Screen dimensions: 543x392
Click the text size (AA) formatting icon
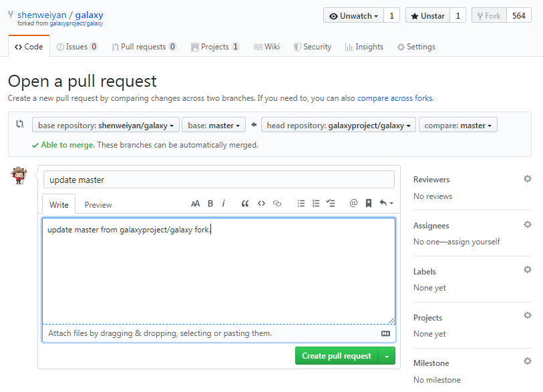(x=195, y=204)
